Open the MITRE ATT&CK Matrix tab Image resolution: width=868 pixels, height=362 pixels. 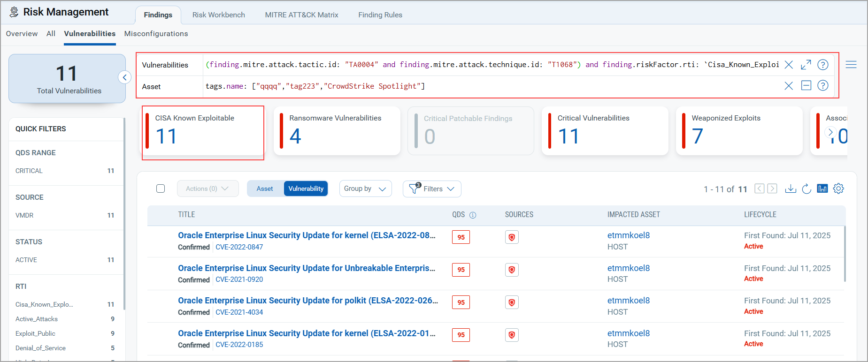301,15
